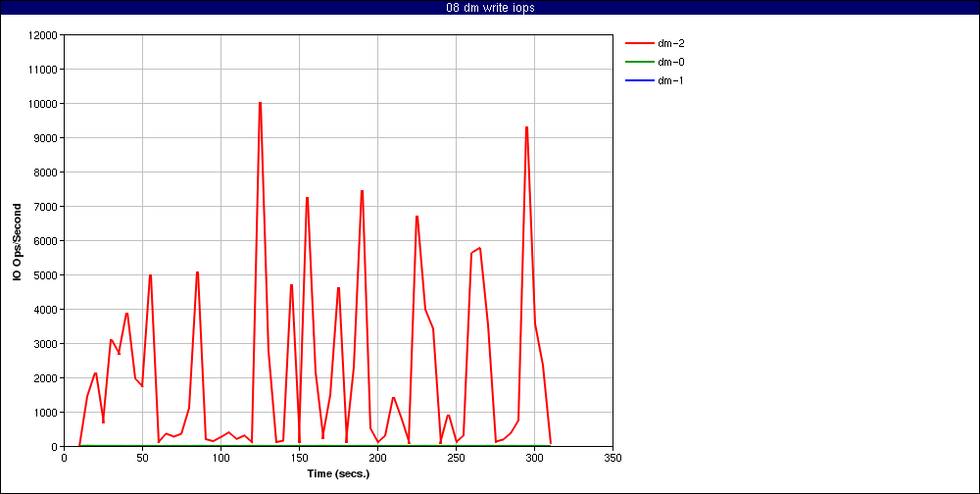Viewport: 980px width, 494px height.
Task: Click the dm-2 legend label
Action: [x=672, y=44]
